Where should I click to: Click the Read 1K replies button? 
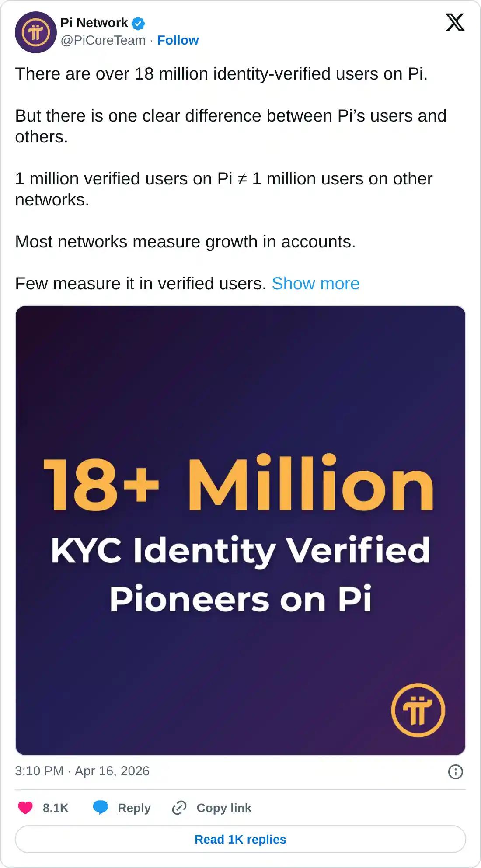pos(240,839)
